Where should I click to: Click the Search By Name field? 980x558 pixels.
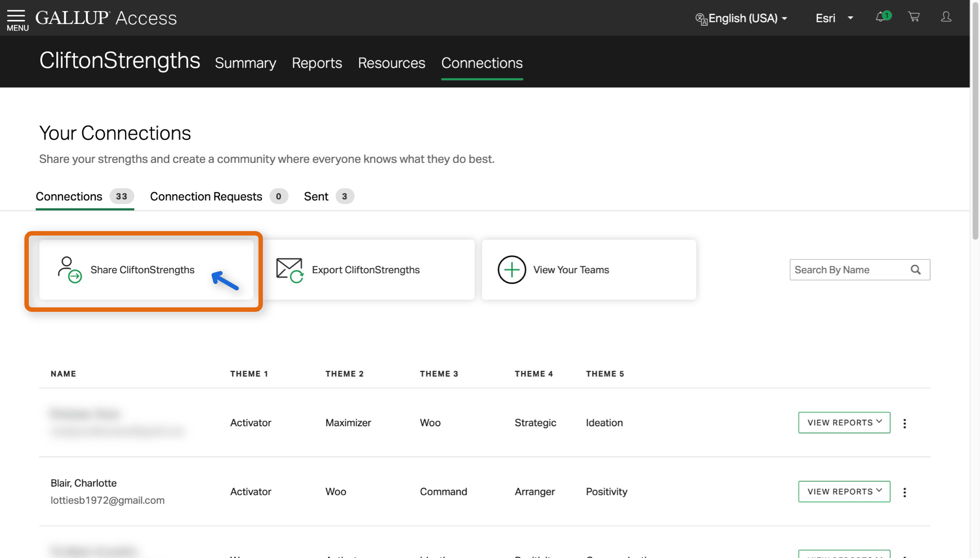click(849, 270)
